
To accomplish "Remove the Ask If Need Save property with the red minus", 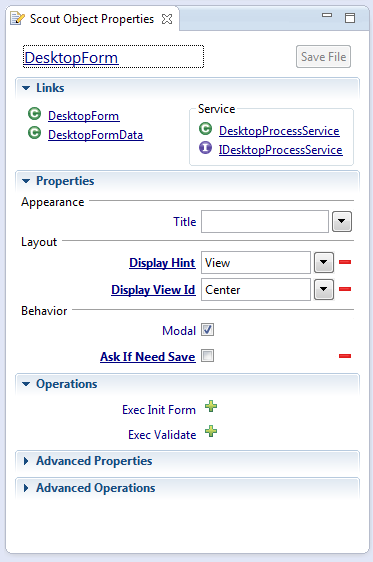I will [x=345, y=356].
